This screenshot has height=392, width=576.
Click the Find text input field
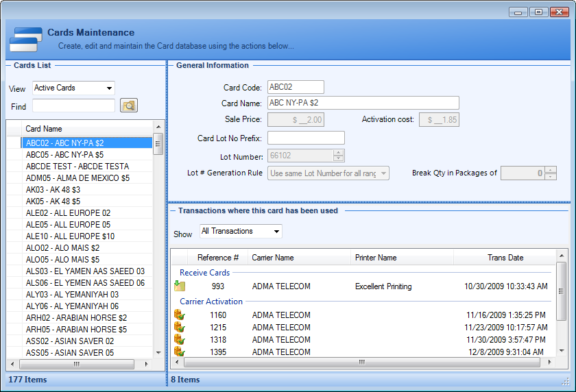pos(73,106)
